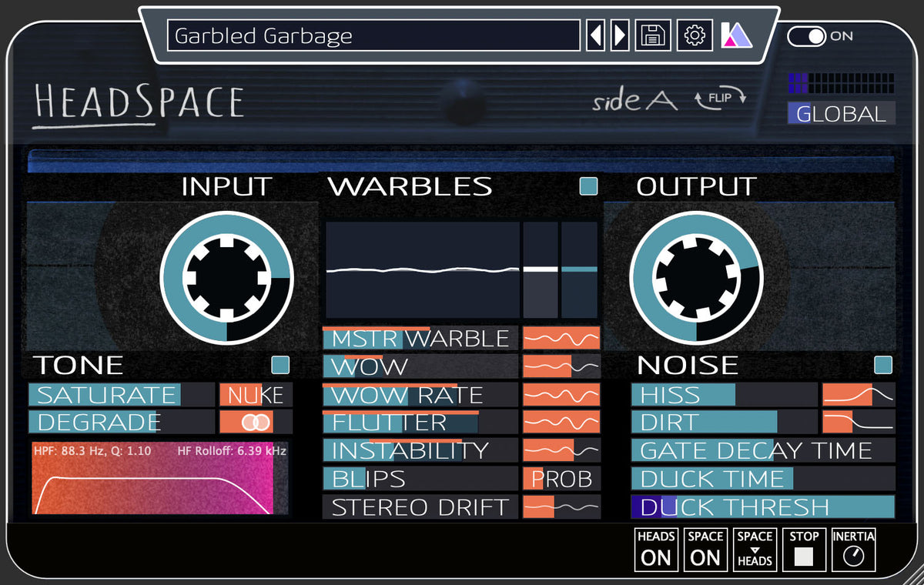This screenshot has height=585, width=924.
Task: Click the colorful Klevgrand logo icon
Action: point(736,35)
